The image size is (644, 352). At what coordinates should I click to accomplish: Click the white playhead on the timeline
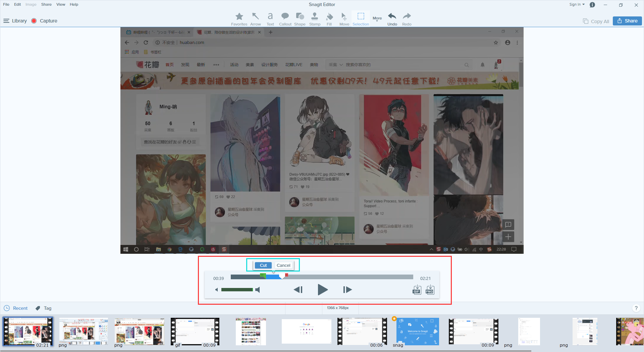pos(282,277)
